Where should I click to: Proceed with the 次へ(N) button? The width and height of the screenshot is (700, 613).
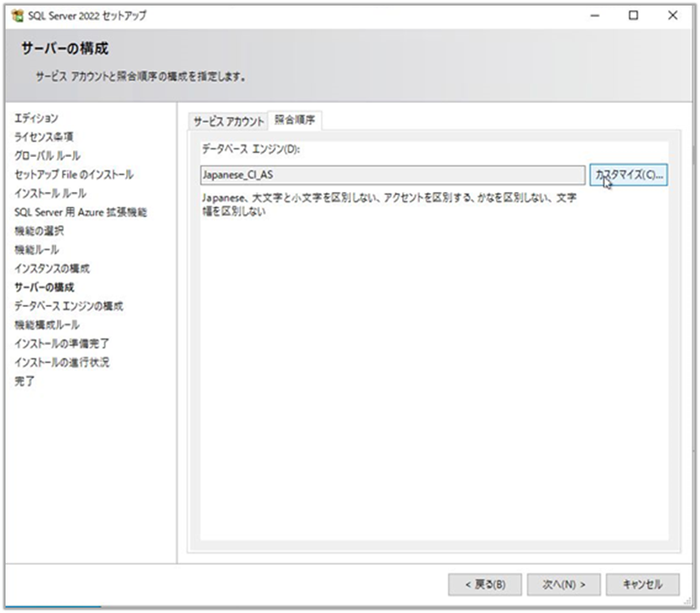coord(564,584)
